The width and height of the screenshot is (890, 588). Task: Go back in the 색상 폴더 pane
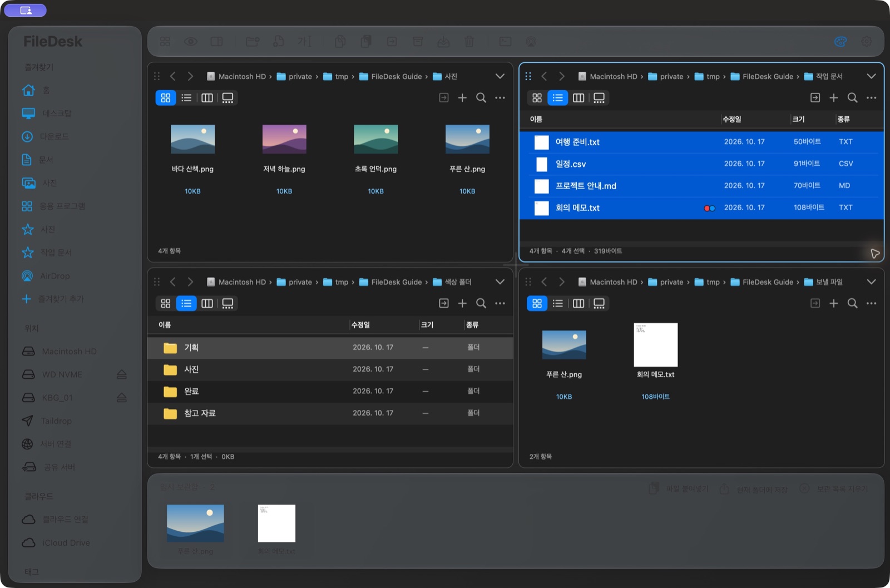173,282
